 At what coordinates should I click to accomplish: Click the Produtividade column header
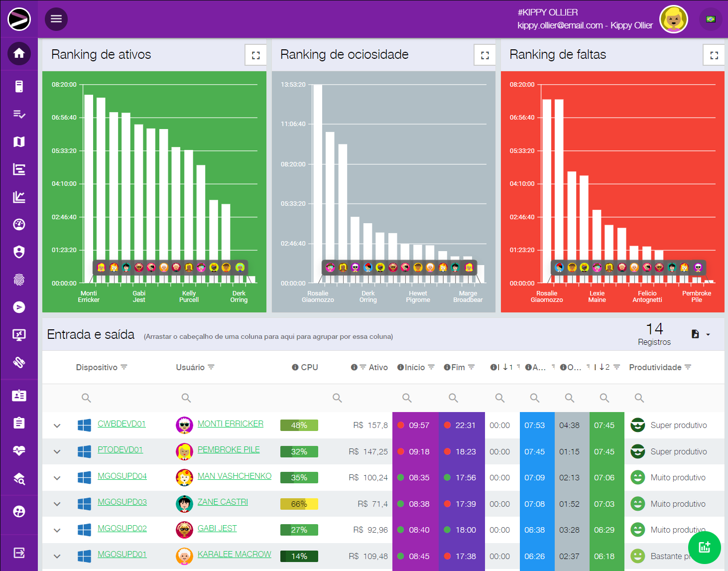655,367
